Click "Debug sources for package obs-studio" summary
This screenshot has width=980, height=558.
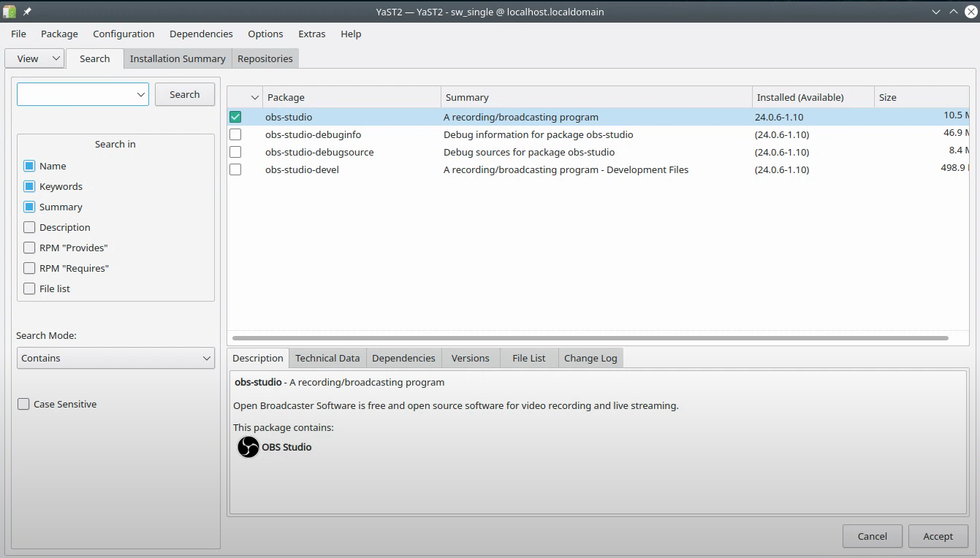pos(529,152)
